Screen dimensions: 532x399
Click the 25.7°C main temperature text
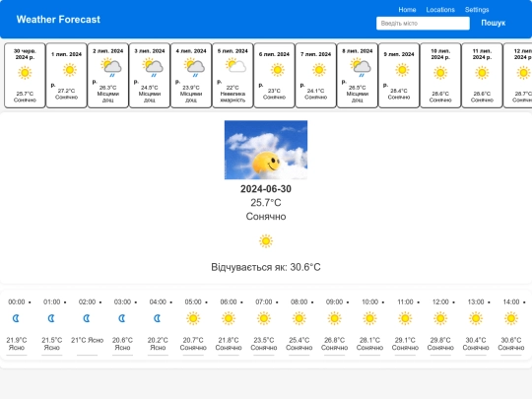point(266,203)
